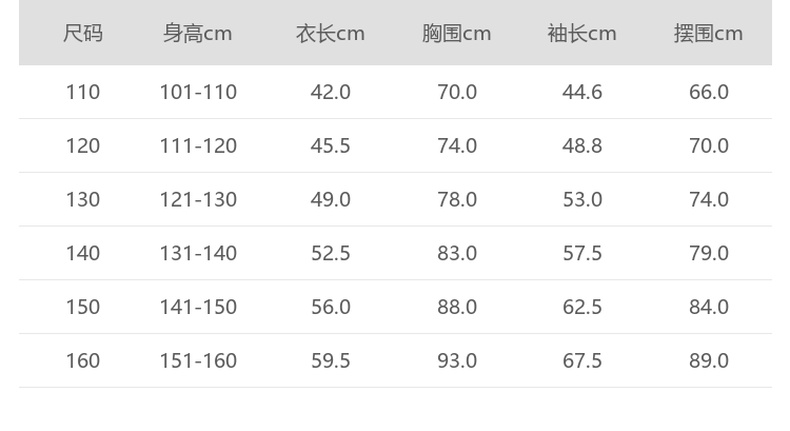Select the 袖长cm header cell
This screenshot has height=431, width=790.
pos(582,34)
